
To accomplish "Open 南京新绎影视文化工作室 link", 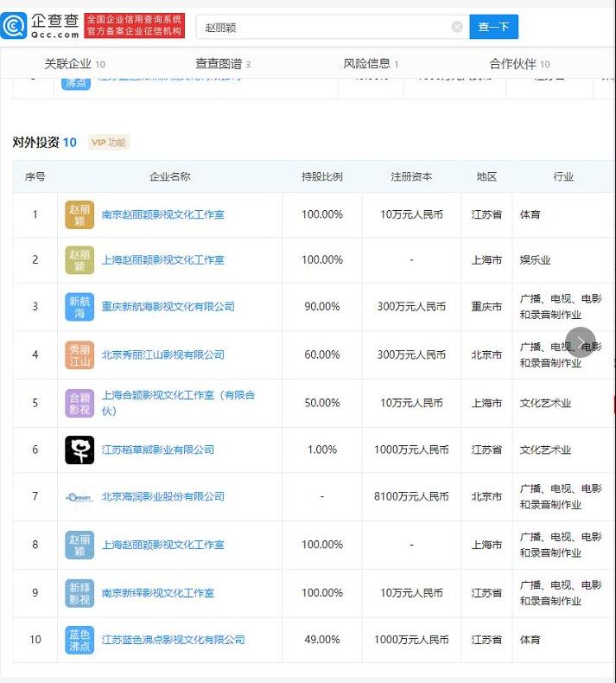I will (x=157, y=593).
